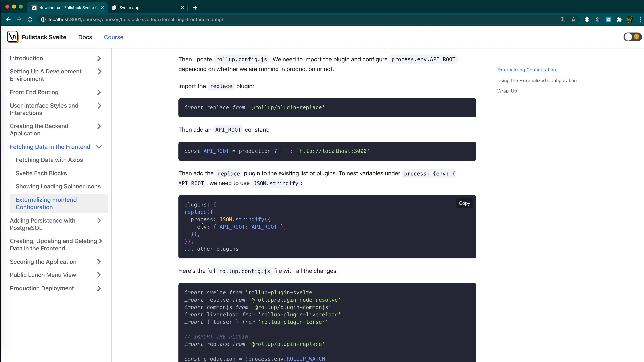
Task: Copy the plugins code snippet
Action: point(464,203)
